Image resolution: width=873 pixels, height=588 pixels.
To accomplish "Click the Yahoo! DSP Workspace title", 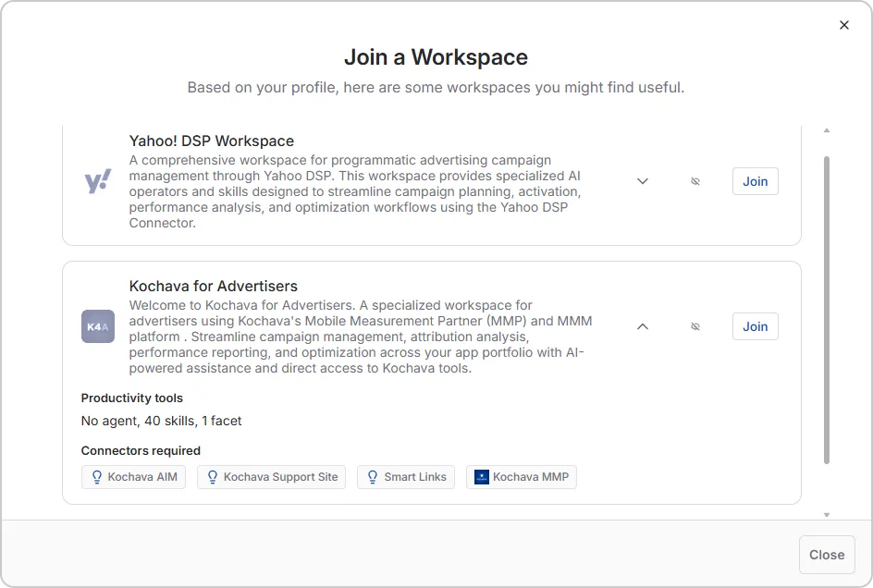I will coord(212,141).
